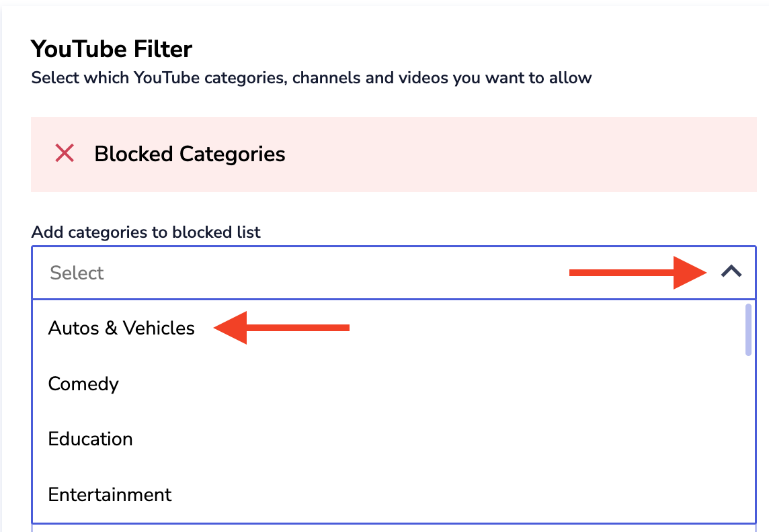
Task: Click the subtitle about allowing YouTube categories
Action: pos(311,78)
